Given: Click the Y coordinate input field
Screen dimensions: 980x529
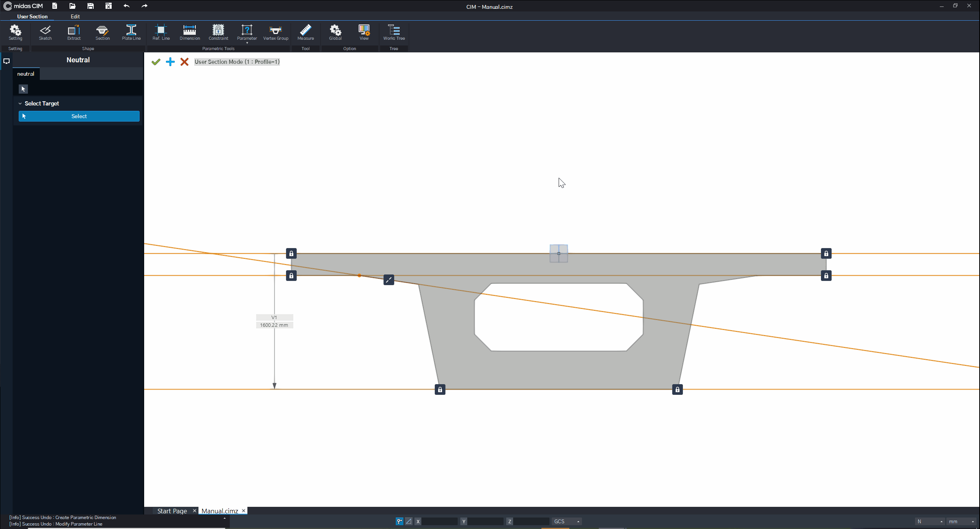Looking at the screenshot, I should click(486, 521).
